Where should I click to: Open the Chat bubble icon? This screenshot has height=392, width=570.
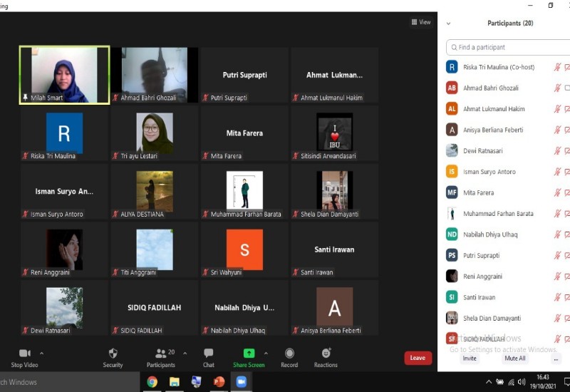pos(209,353)
